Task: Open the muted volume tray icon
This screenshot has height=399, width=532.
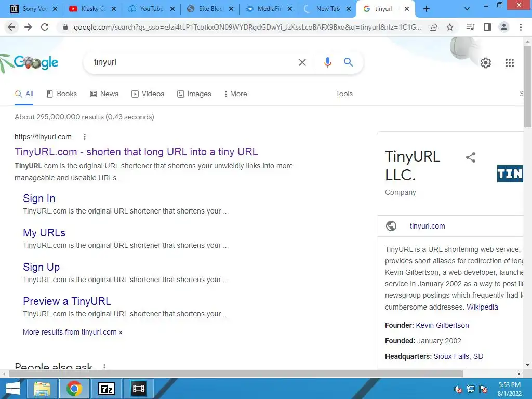Action: pos(458,389)
